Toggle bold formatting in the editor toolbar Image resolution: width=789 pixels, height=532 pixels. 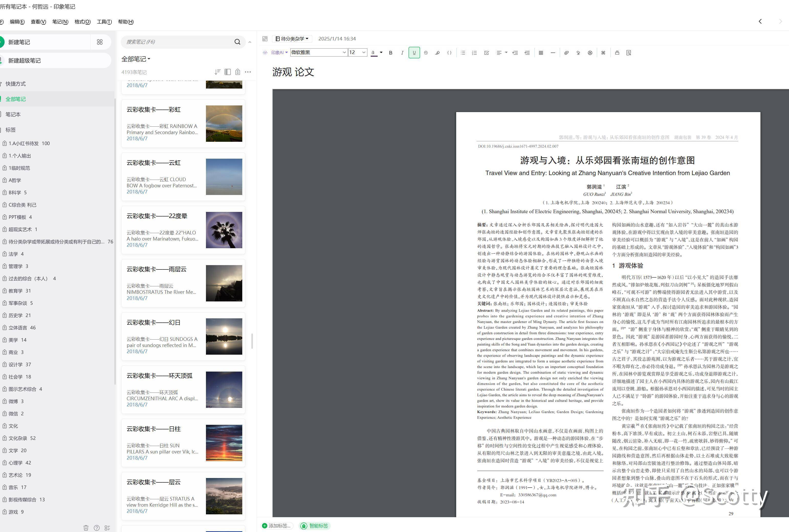point(390,53)
